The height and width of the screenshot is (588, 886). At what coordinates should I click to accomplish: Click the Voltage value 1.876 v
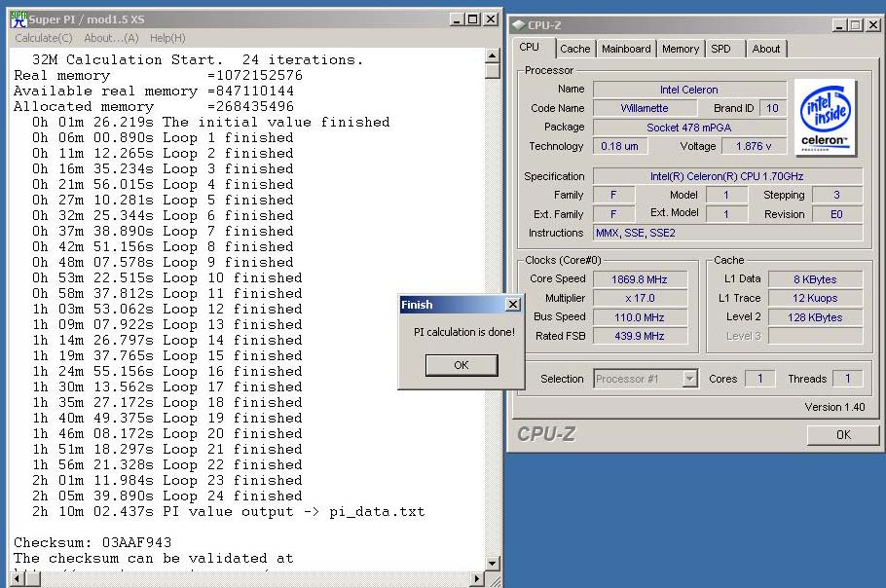754,146
